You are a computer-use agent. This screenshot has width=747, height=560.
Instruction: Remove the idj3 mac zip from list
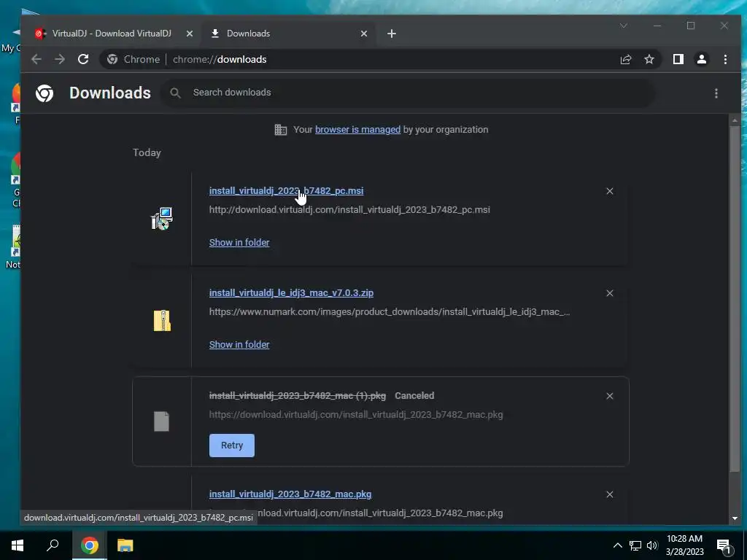tap(609, 293)
